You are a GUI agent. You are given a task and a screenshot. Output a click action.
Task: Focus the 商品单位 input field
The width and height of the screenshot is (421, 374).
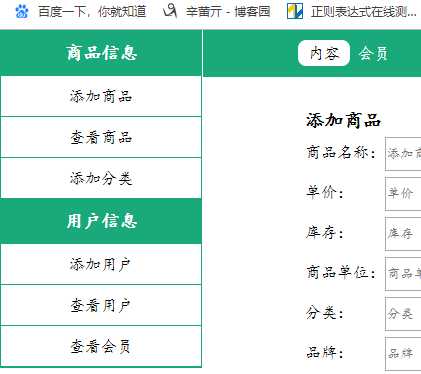click(x=403, y=274)
